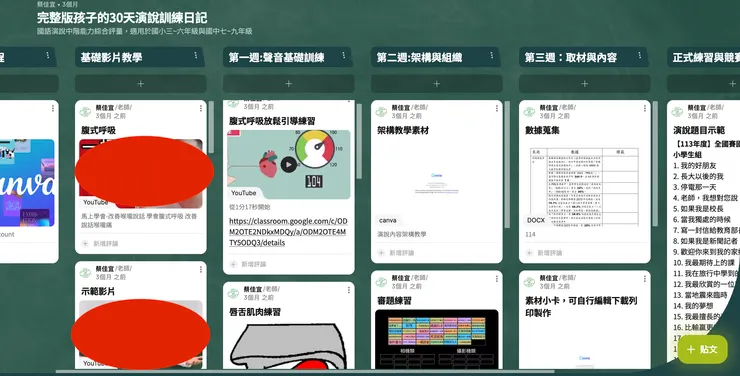Open options menu for 第三週：取材與內容 column
Viewport: 740px width, 376px height.
[639, 56]
